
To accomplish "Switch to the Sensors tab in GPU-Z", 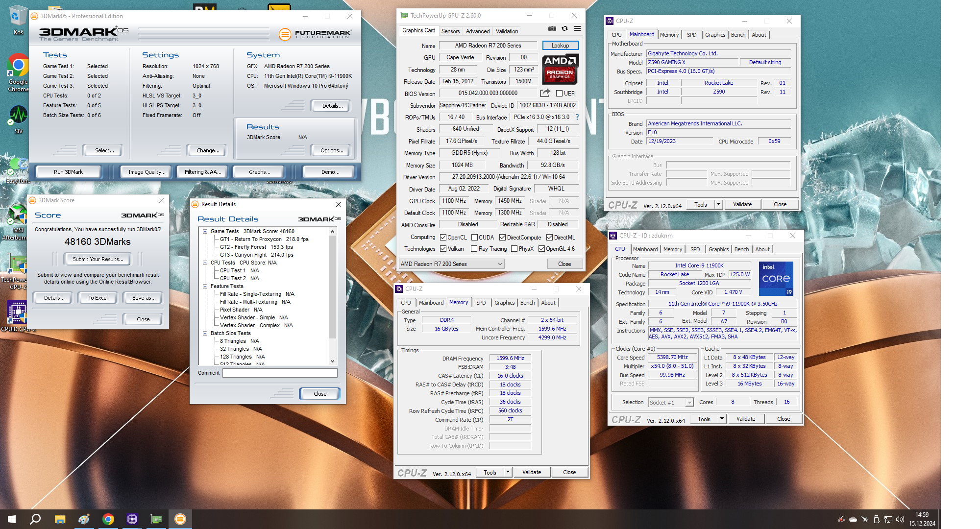I will coord(450,31).
